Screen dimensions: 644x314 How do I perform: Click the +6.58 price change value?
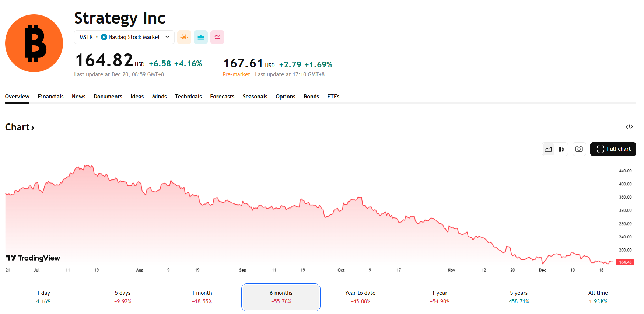pyautogui.click(x=160, y=63)
